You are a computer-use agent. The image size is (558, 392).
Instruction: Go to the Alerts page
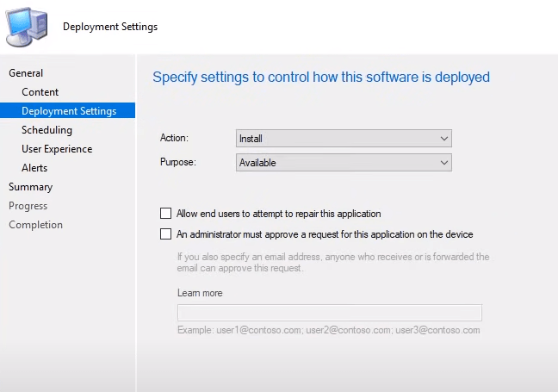[34, 168]
